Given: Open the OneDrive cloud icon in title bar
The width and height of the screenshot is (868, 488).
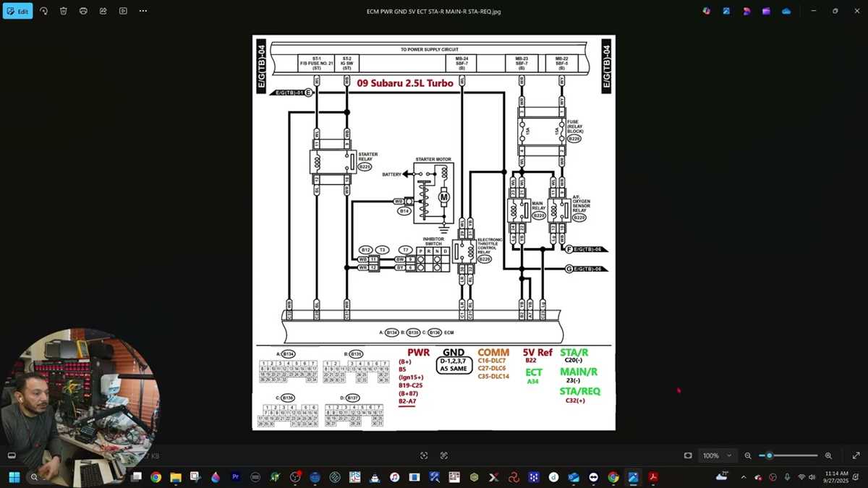Looking at the screenshot, I should 786,11.
